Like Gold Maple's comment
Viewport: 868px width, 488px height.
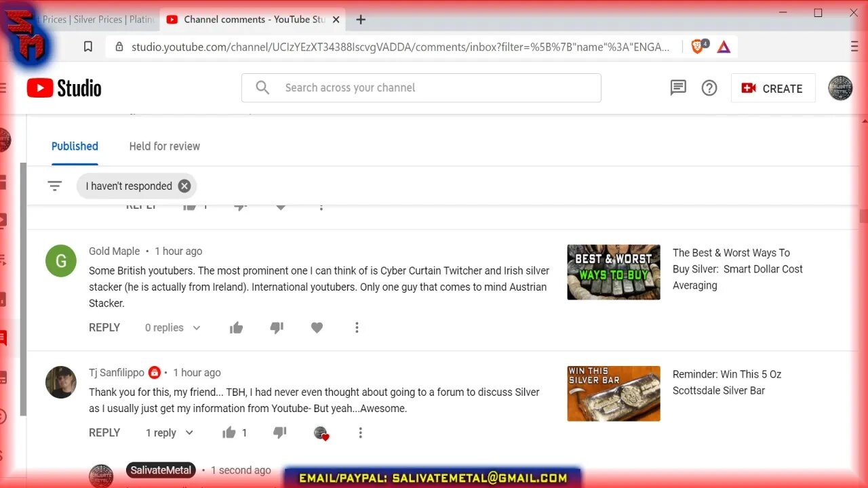click(x=236, y=328)
